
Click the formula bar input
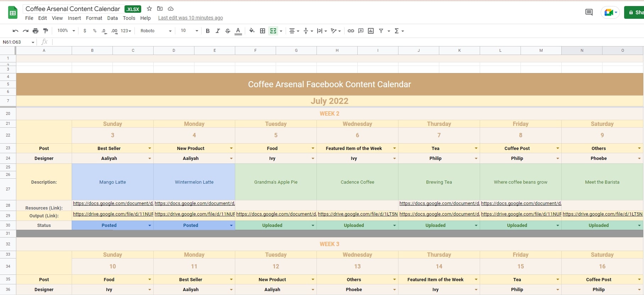pyautogui.click(x=348, y=42)
